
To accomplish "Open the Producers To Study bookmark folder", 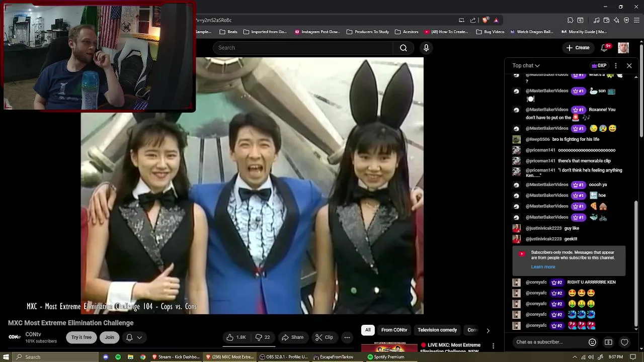I will [x=367, y=32].
